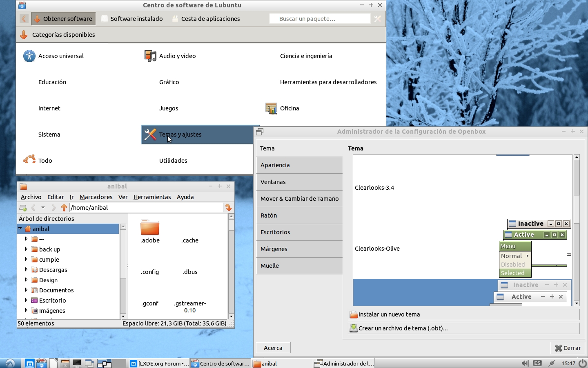This screenshot has width=588, height=368.
Task: Switch to Software instalado tab
Action: 132,19
